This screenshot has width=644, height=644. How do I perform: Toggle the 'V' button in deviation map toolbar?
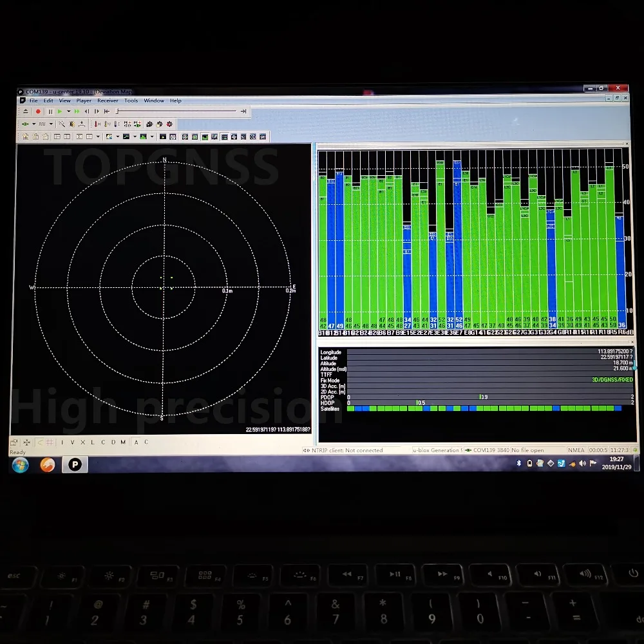[x=72, y=442]
